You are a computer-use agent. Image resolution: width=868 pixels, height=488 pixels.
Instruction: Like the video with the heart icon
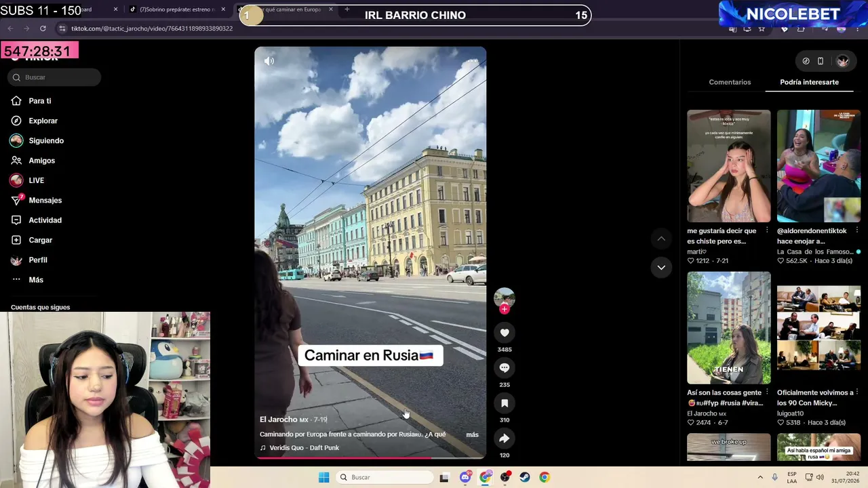pos(505,333)
